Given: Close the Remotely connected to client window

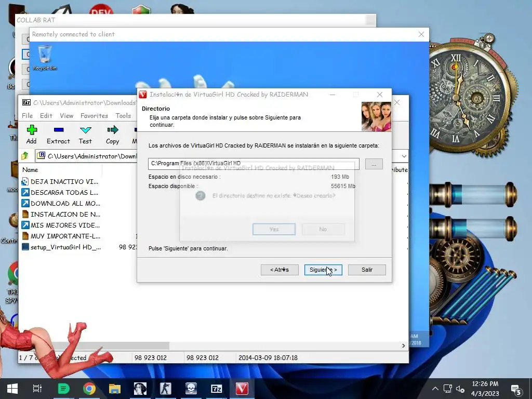Looking at the screenshot, I should tap(421, 34).
